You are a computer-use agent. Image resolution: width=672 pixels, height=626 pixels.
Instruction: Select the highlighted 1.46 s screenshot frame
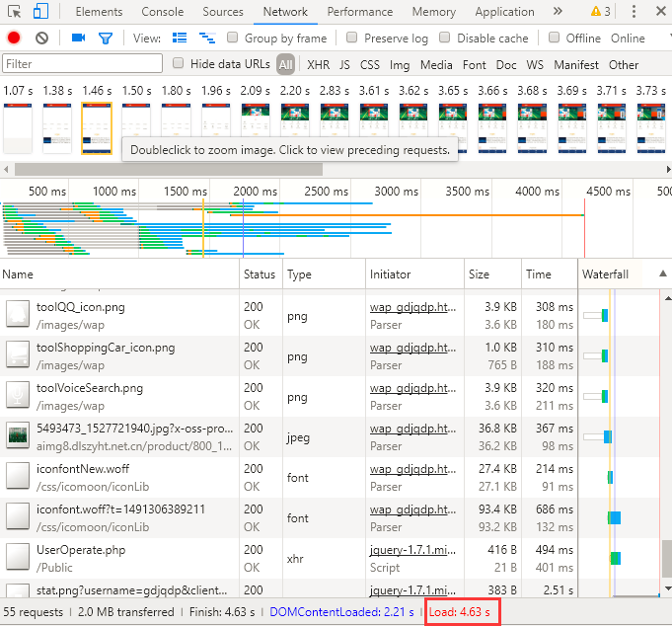[x=97, y=128]
